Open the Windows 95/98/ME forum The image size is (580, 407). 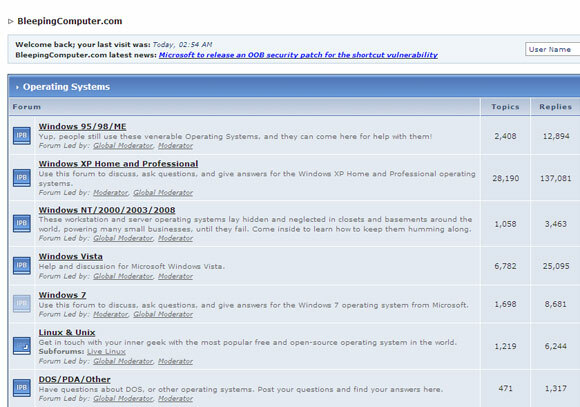pyautogui.click(x=82, y=127)
